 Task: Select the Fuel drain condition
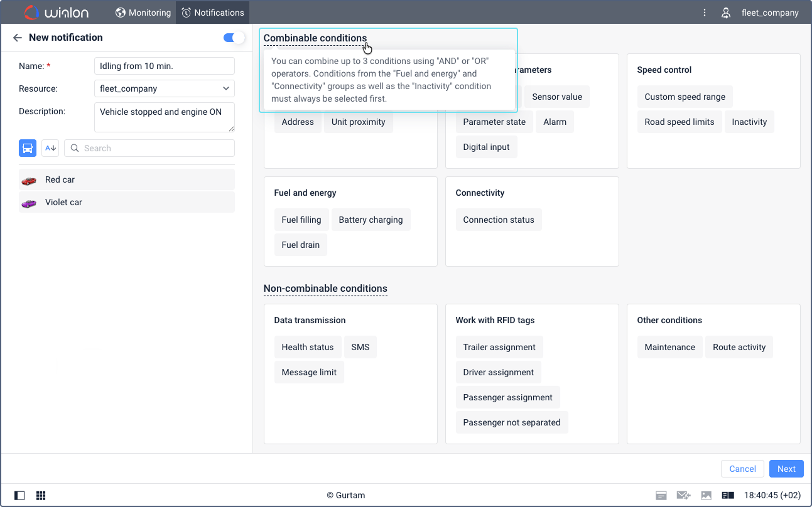coord(300,245)
